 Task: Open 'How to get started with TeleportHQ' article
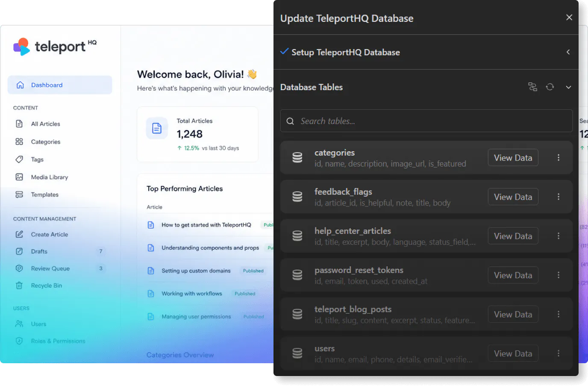pos(206,225)
